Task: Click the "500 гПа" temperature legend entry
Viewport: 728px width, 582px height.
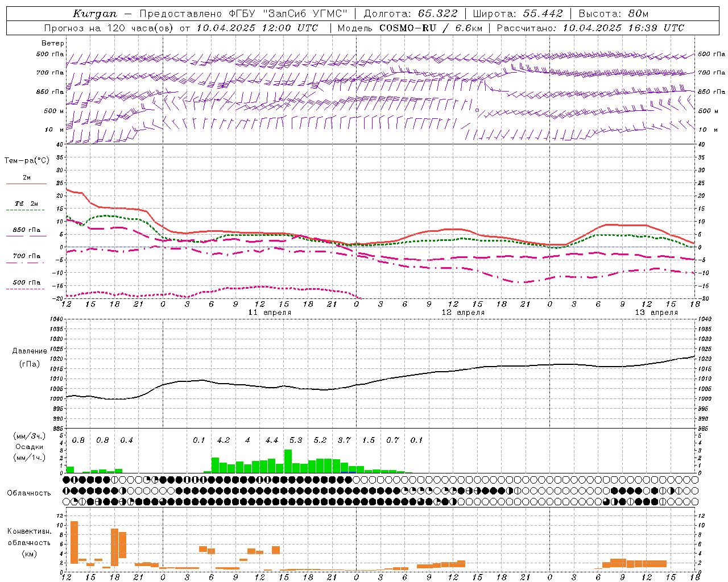Action: [x=27, y=282]
